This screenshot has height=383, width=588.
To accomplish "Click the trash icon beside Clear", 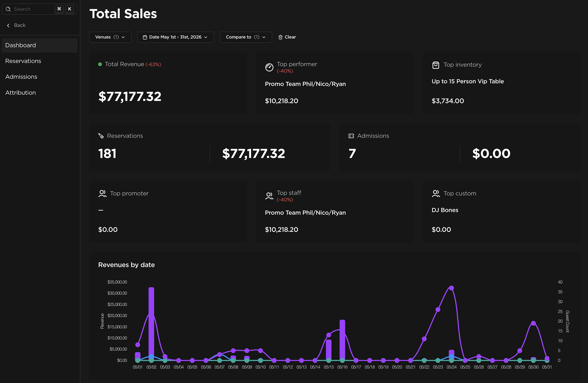I will point(280,37).
